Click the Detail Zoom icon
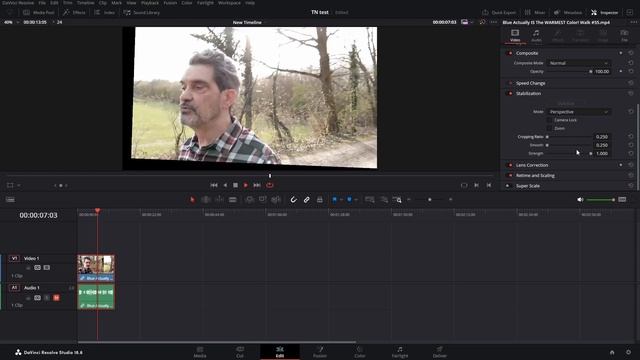 pyautogui.click(x=384, y=200)
